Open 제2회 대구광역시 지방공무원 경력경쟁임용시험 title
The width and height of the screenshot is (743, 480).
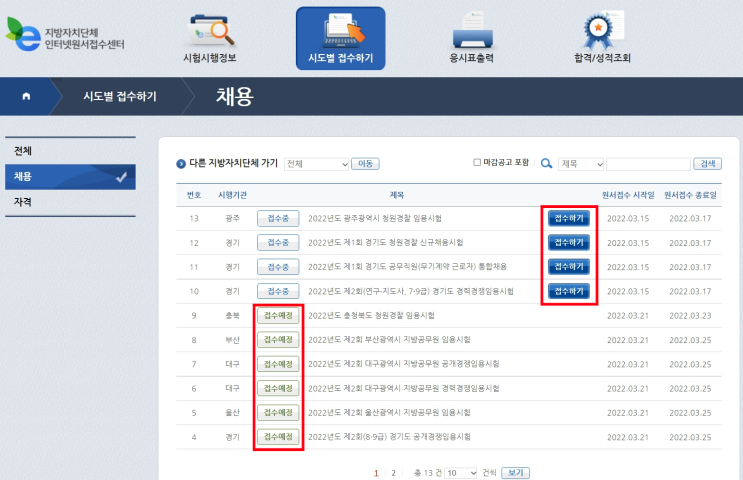404,389
